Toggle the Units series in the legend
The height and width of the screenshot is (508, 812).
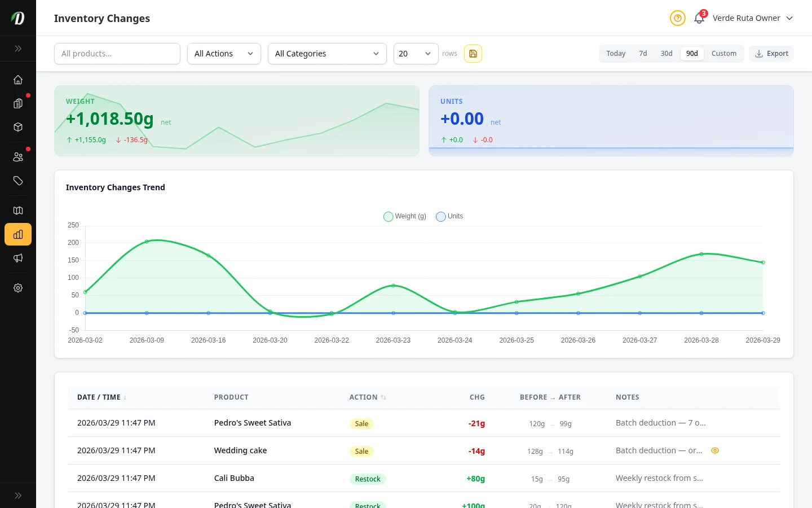449,216
